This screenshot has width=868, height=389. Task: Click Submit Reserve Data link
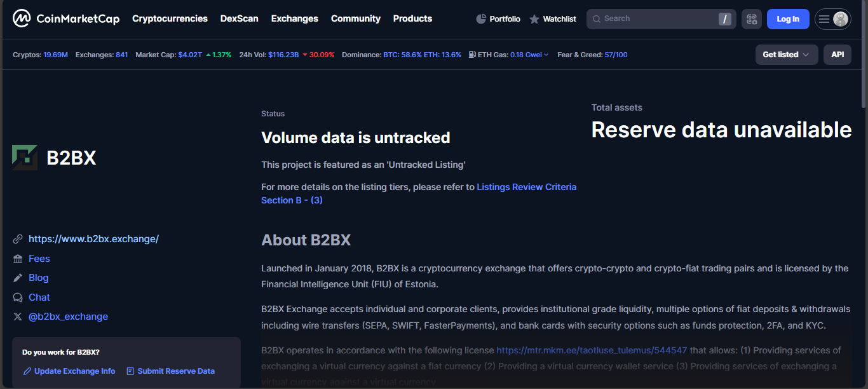175,371
